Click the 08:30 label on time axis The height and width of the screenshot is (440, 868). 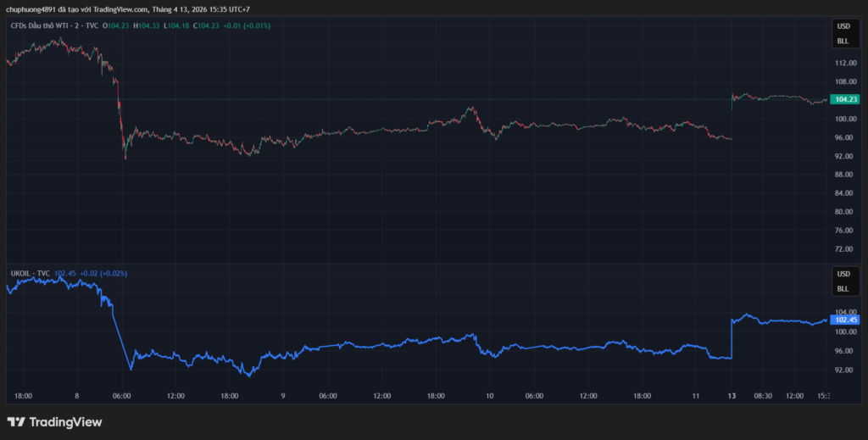(763, 396)
